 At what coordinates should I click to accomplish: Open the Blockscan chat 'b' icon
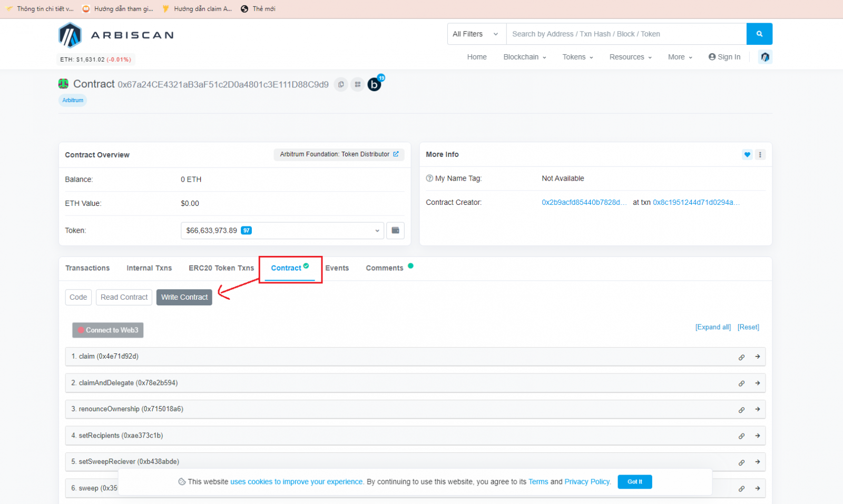pos(375,84)
